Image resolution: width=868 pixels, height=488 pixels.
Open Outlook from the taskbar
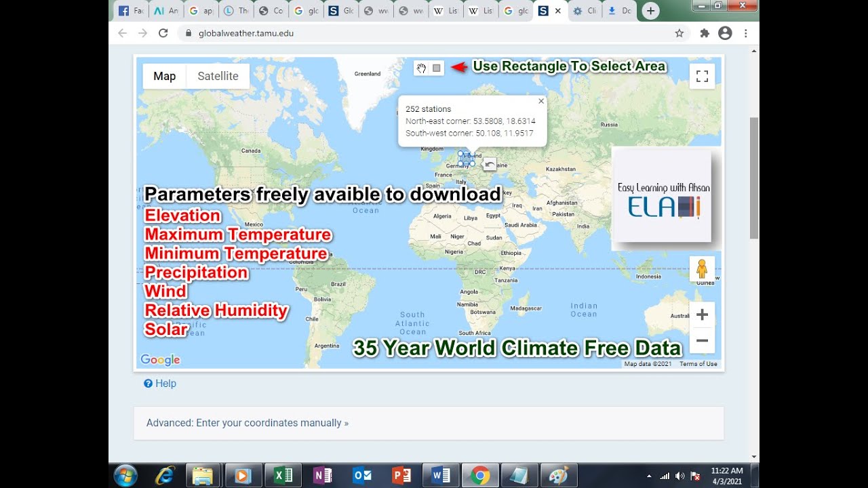[x=361, y=476]
